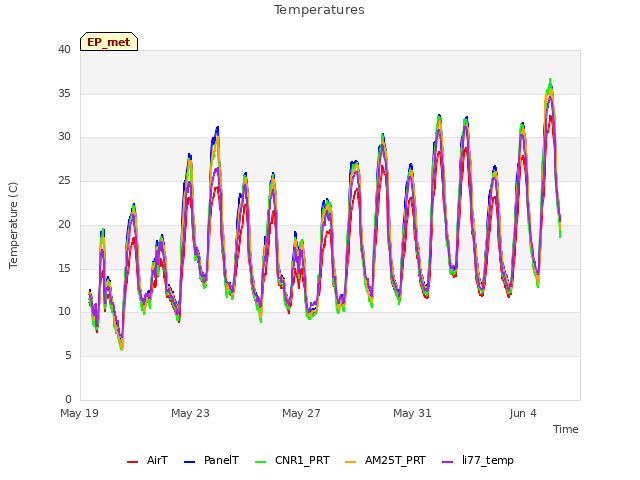The height and width of the screenshot is (480, 640).
Task: Select the AirT legend label
Action: tap(157, 460)
